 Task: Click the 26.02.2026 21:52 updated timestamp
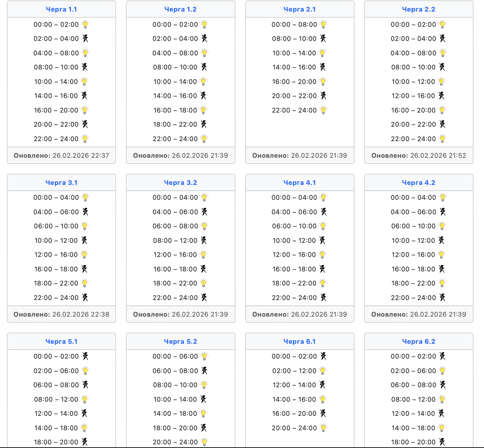coord(438,156)
